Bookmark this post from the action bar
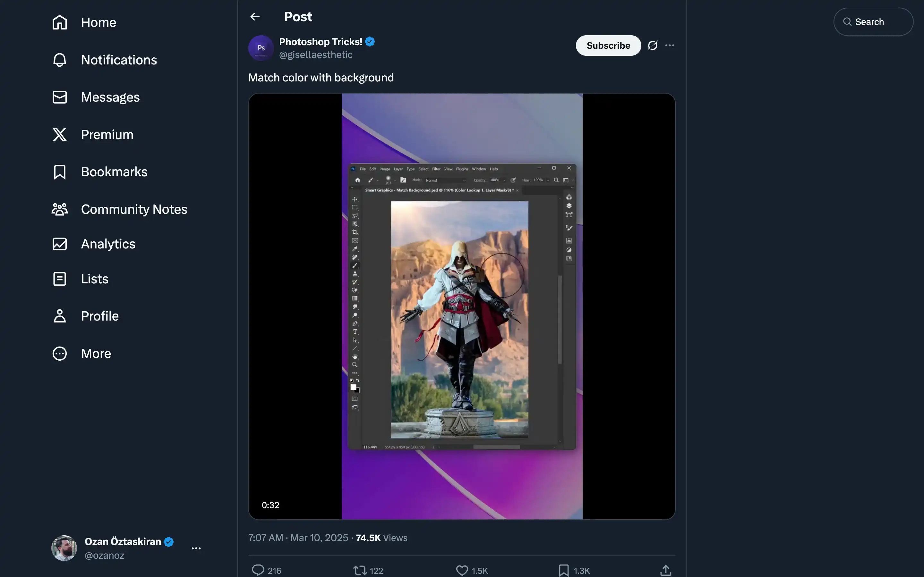924x577 pixels. coord(564,570)
